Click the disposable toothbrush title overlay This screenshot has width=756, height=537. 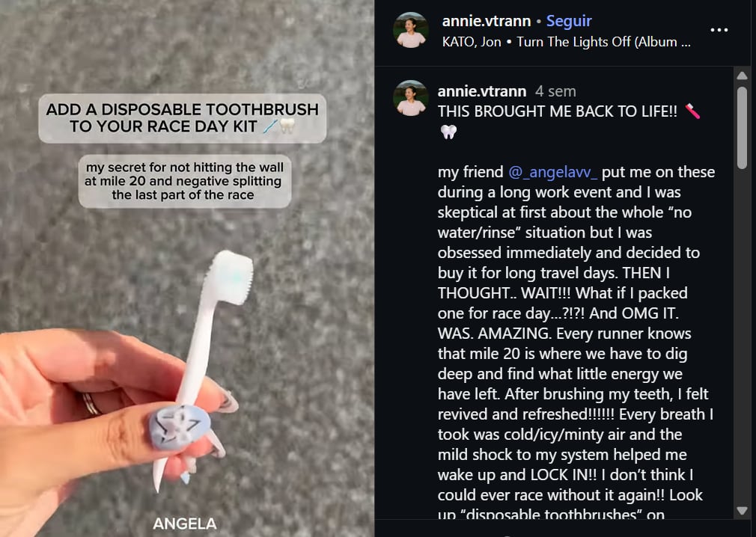coord(182,118)
